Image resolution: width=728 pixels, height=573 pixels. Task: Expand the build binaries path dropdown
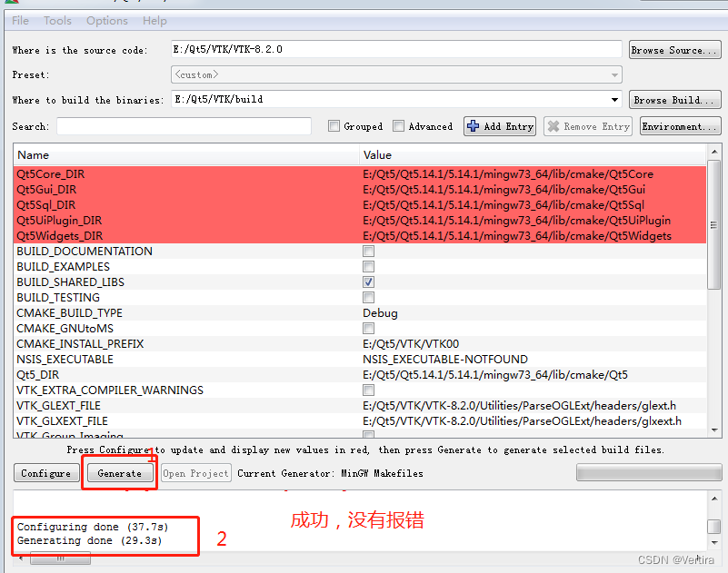point(614,100)
